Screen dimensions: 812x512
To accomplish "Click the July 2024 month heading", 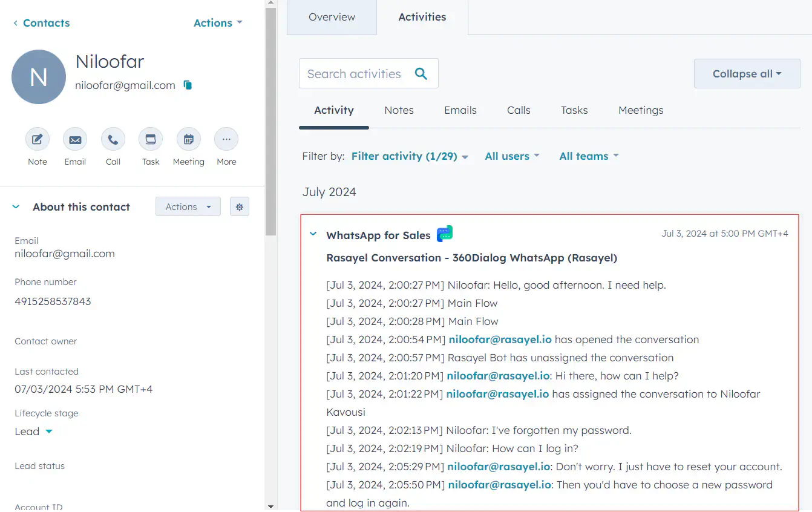I will click(x=329, y=192).
